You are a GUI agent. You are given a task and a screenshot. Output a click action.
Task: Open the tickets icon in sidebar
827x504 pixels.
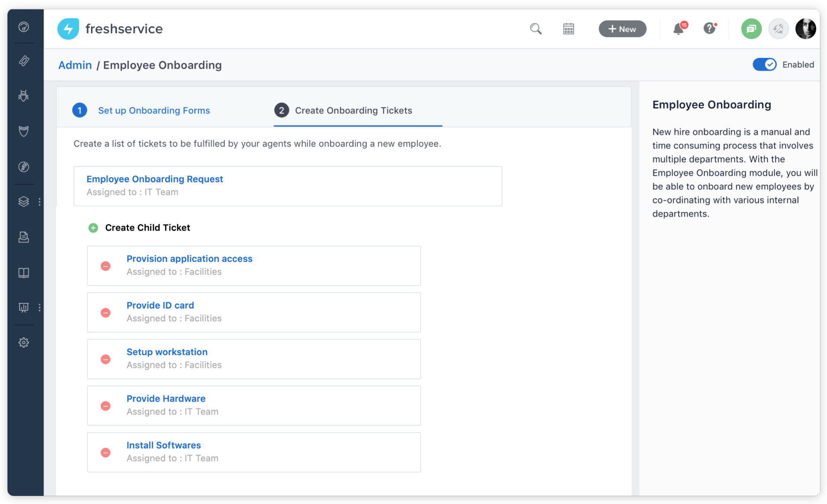(24, 61)
